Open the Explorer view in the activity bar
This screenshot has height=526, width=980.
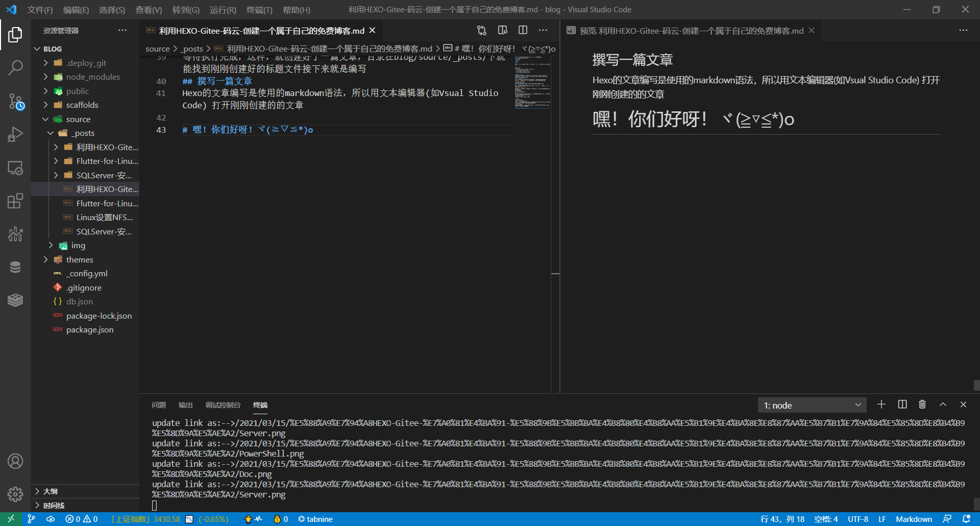pyautogui.click(x=15, y=35)
